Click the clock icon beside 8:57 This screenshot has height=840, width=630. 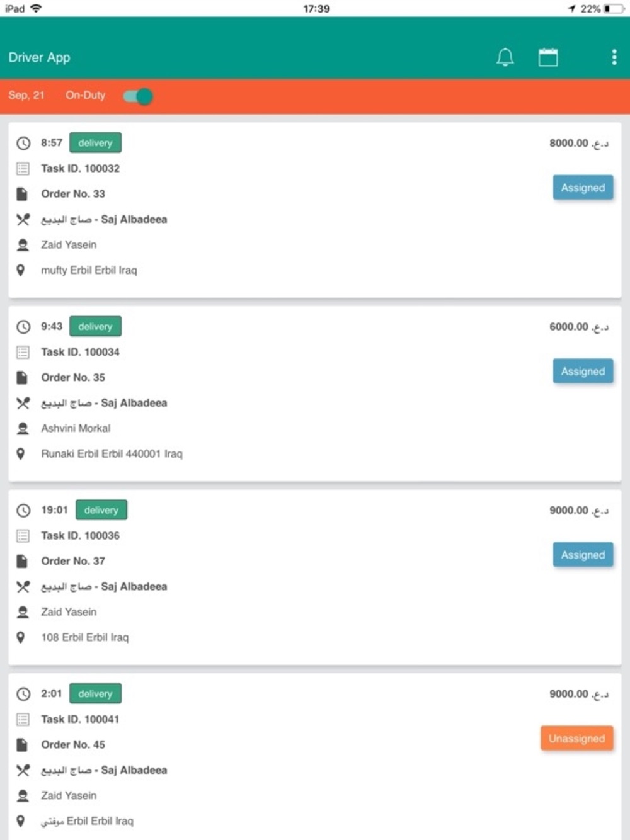pyautogui.click(x=23, y=143)
